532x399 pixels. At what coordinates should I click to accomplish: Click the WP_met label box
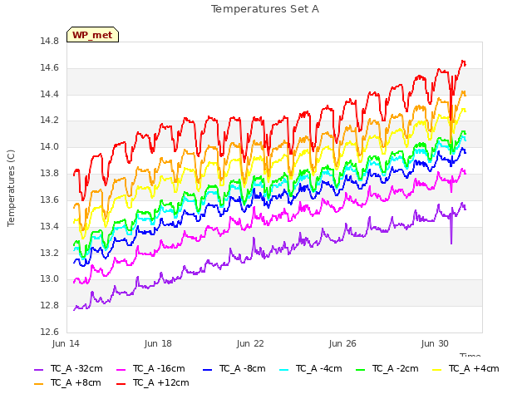click(92, 35)
